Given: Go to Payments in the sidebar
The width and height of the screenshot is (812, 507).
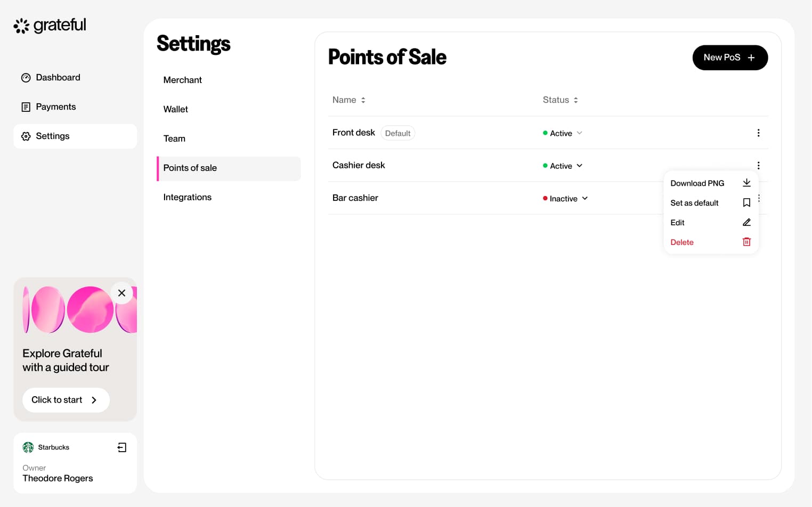Looking at the screenshot, I should (55, 107).
